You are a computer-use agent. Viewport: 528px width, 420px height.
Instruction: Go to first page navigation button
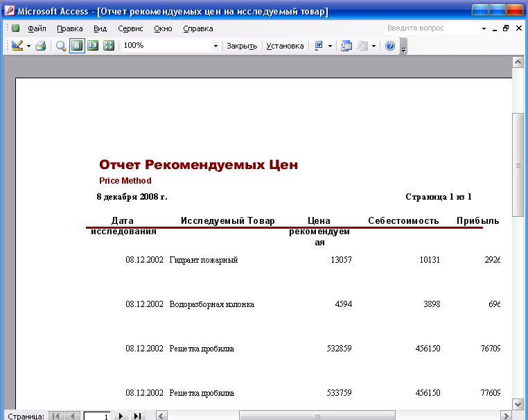[x=56, y=416]
